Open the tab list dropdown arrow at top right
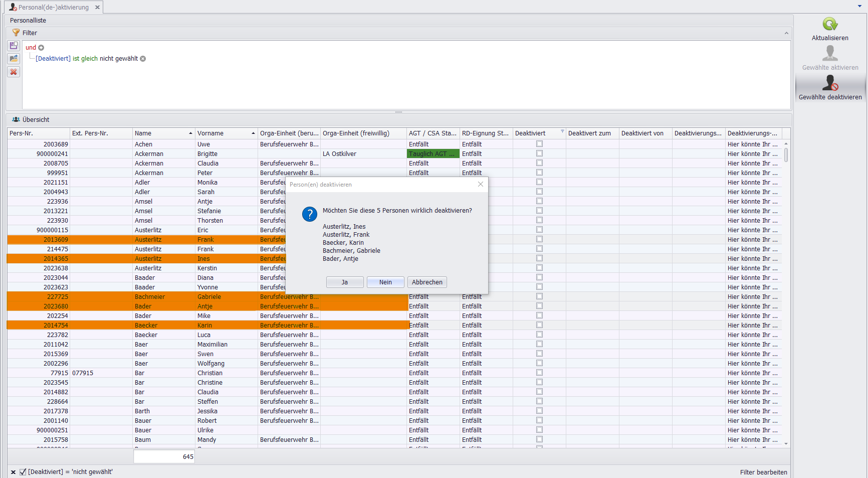Screen dimensions: 868x478 coord(859,6)
